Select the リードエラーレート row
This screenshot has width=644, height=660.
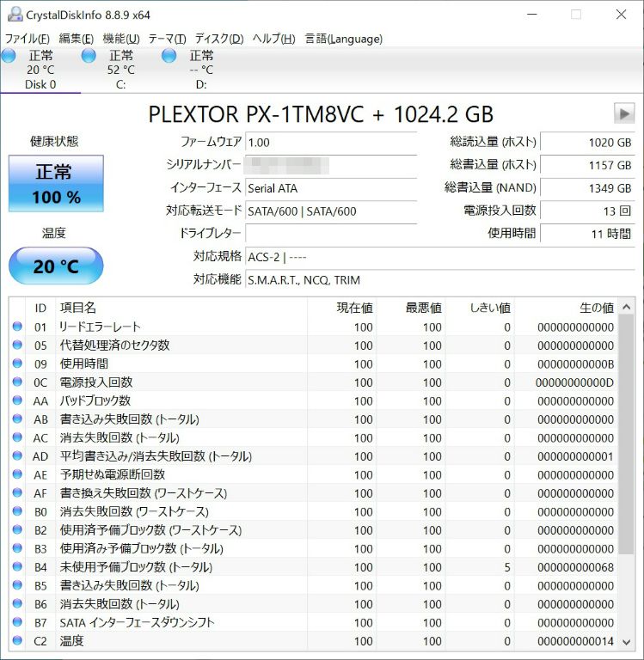tap(313, 327)
